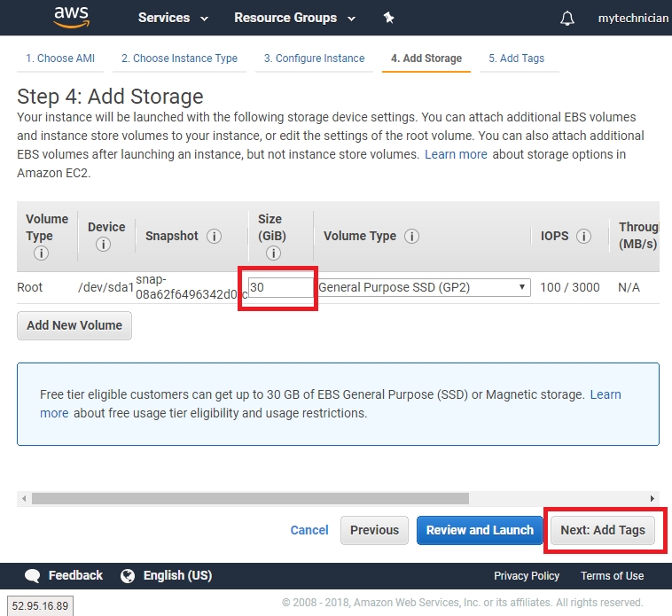Click the horizontal scrollbar right arrow
672x616 pixels.
(x=652, y=499)
